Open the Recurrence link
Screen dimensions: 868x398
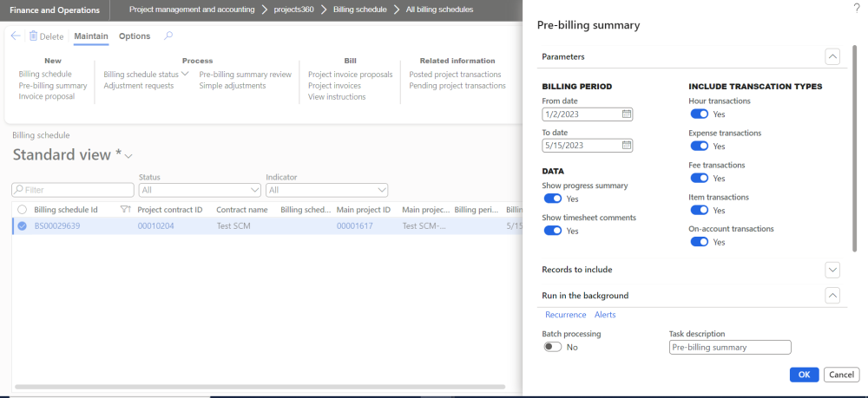(x=565, y=315)
